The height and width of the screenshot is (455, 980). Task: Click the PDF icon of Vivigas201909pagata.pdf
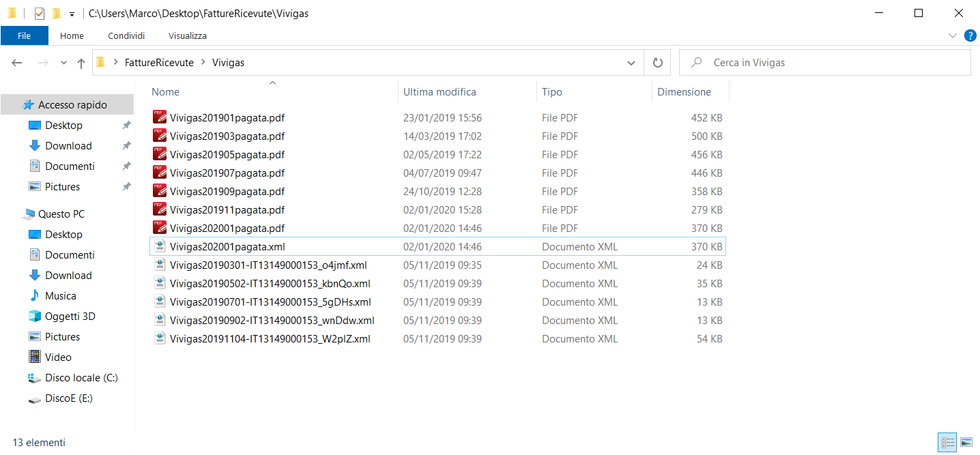160,191
